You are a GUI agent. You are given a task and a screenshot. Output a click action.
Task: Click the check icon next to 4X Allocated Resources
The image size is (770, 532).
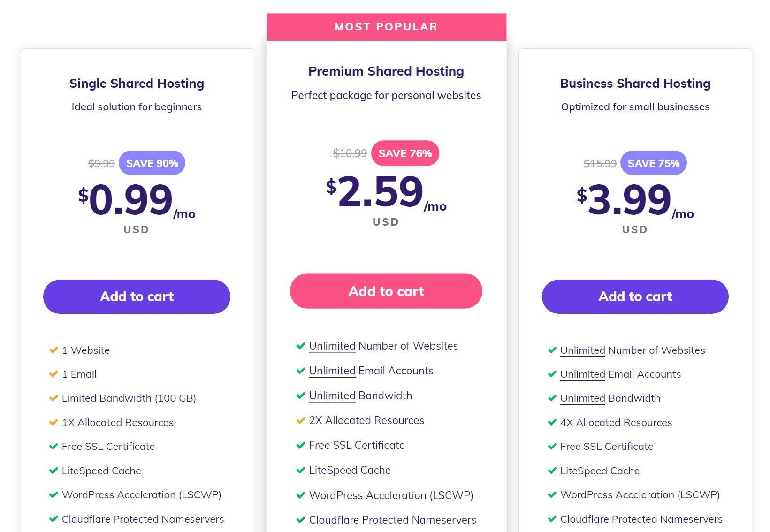coord(551,423)
